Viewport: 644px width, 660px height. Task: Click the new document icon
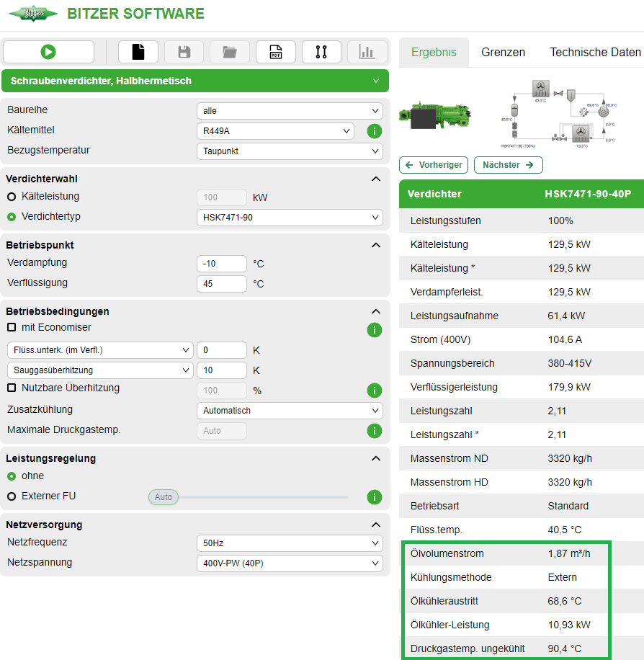(x=138, y=52)
